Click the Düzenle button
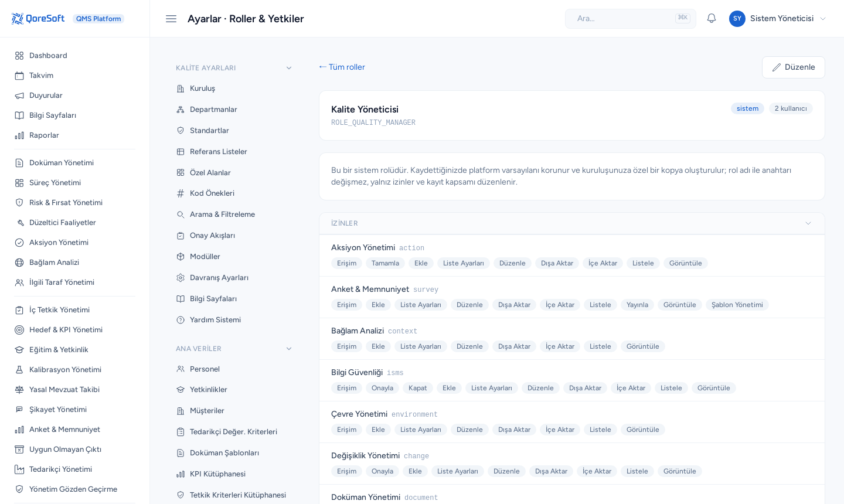 click(794, 67)
